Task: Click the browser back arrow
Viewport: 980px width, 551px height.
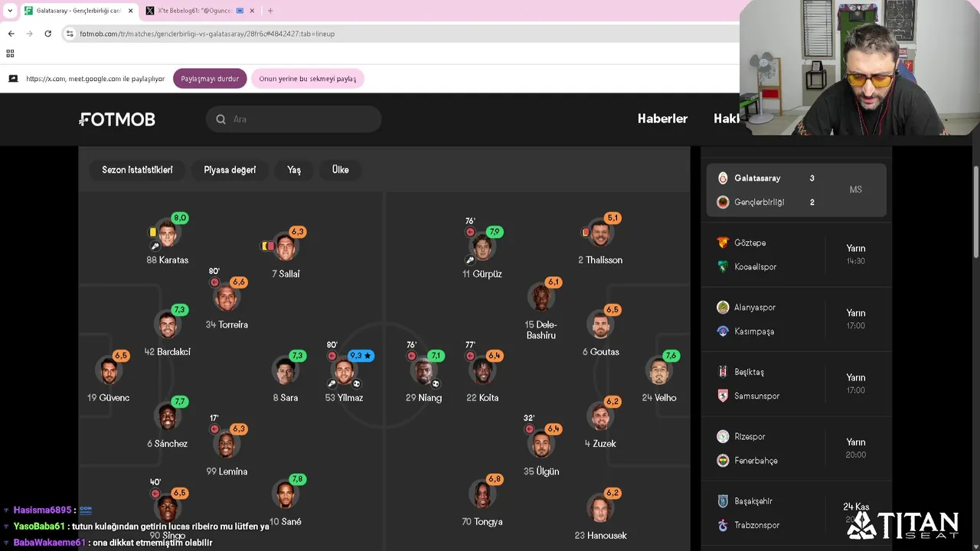Action: click(x=11, y=34)
